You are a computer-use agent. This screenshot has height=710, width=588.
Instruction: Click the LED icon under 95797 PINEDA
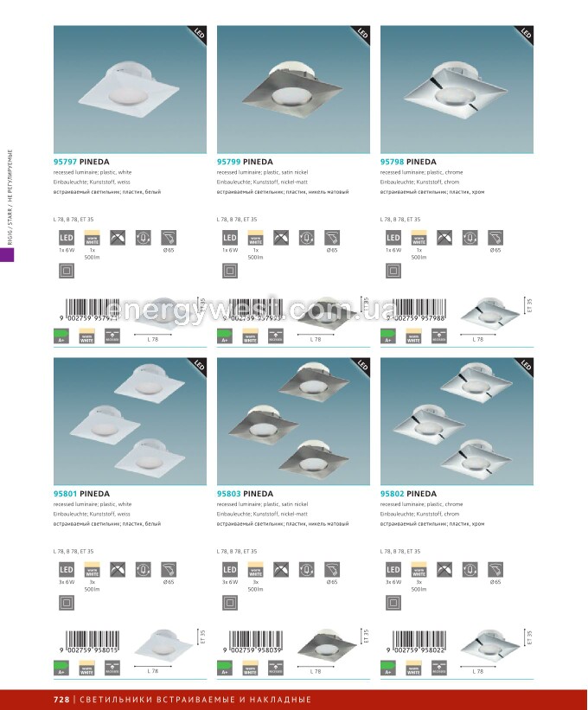(67, 238)
